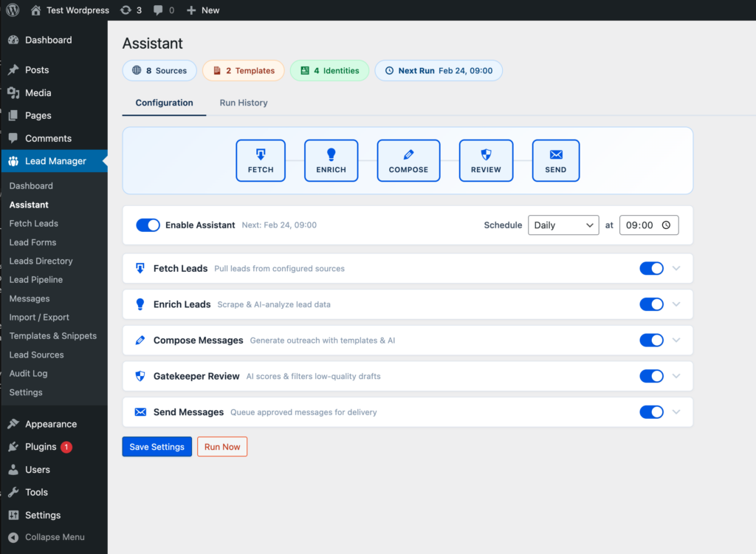Expand the Send Messages section chevron
The height and width of the screenshot is (554, 756).
click(676, 412)
